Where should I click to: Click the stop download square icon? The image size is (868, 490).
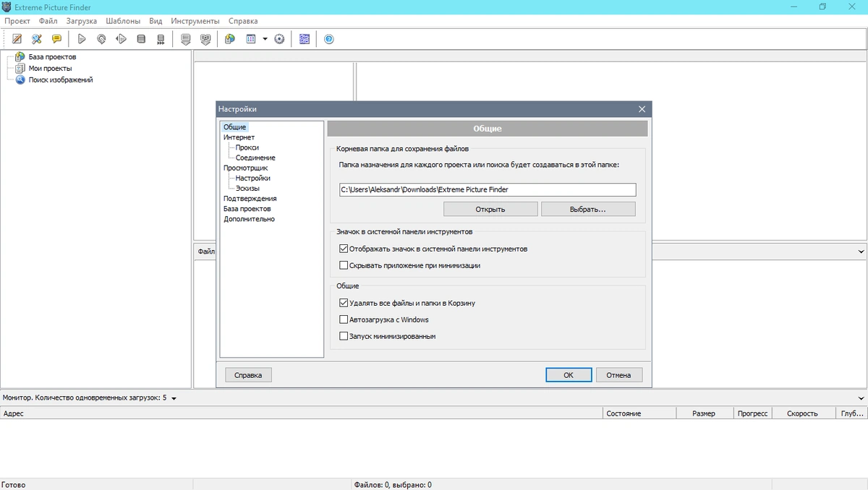coord(141,39)
